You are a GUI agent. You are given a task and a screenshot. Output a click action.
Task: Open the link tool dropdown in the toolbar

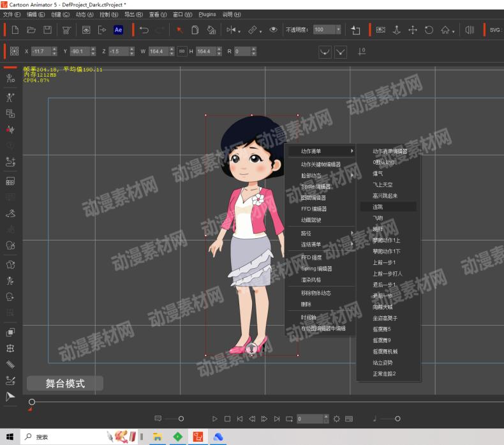pos(260,31)
